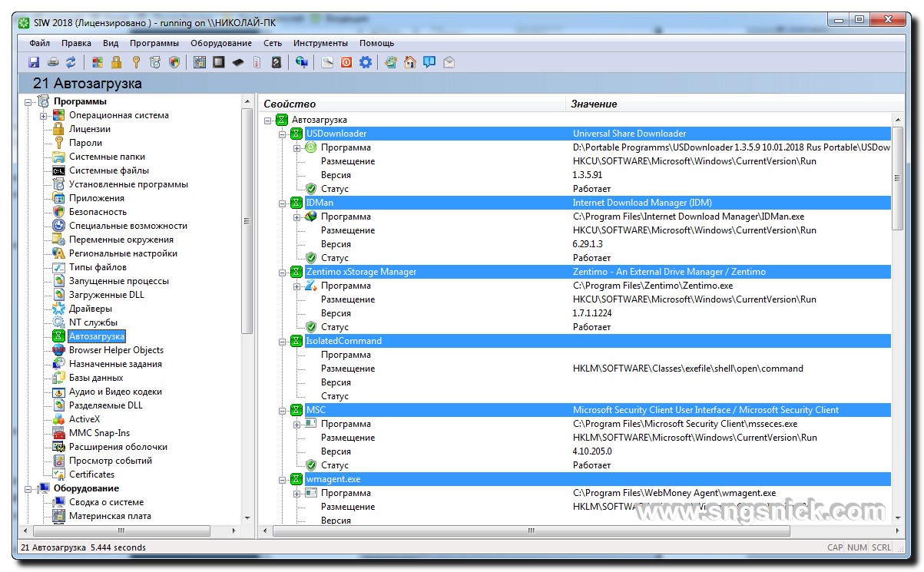Select Browser Helper Objects in the tree
Screen dimensions: 924x572
click(x=116, y=350)
